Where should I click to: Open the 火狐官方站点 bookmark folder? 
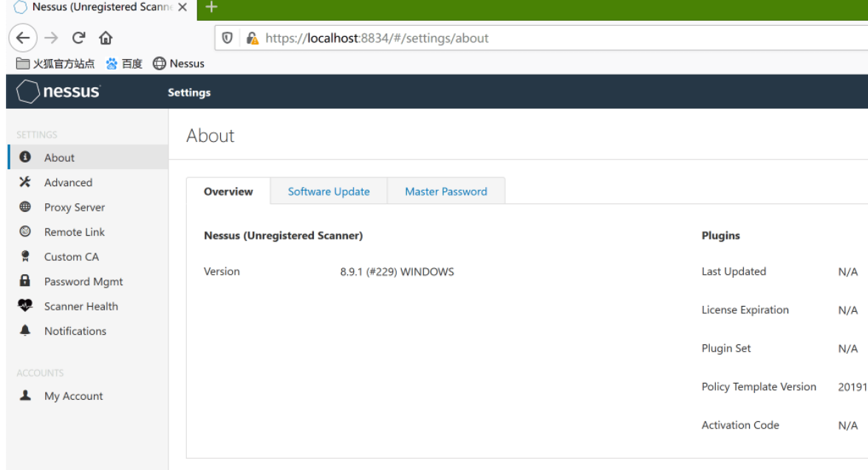point(56,64)
